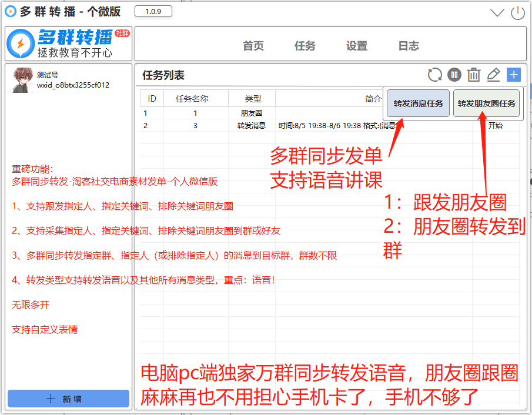The width and height of the screenshot is (532, 415).
Task: View the 日志 tab
Action: point(409,46)
